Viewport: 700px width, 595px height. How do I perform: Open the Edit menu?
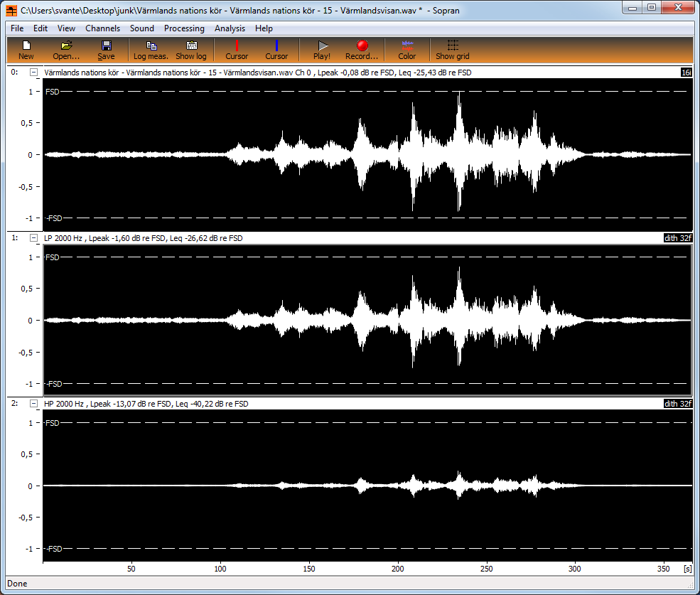[41, 28]
